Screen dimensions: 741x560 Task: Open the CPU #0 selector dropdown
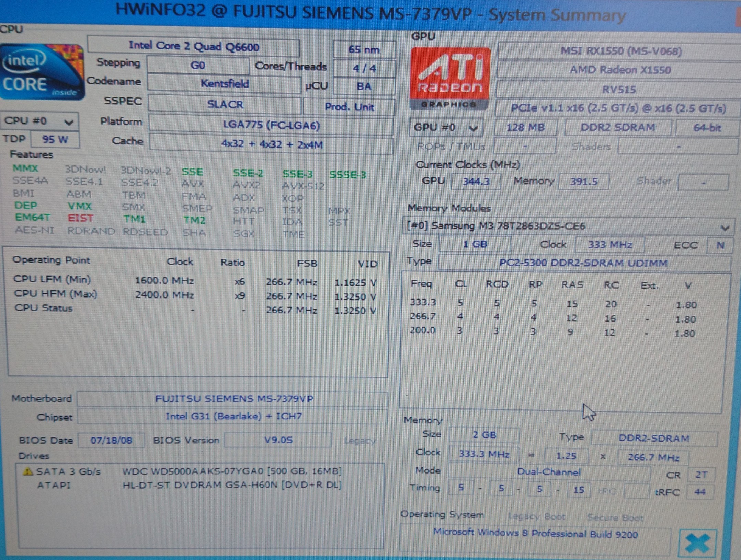(39, 121)
